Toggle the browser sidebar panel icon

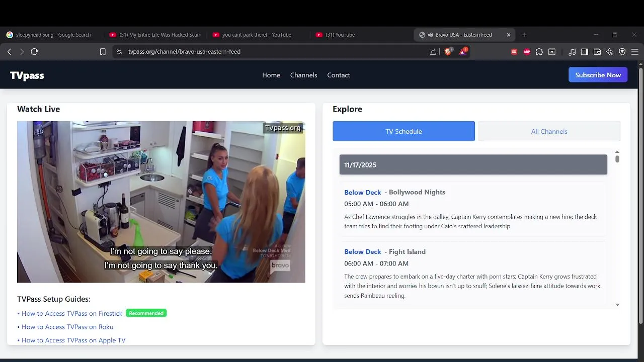584,52
